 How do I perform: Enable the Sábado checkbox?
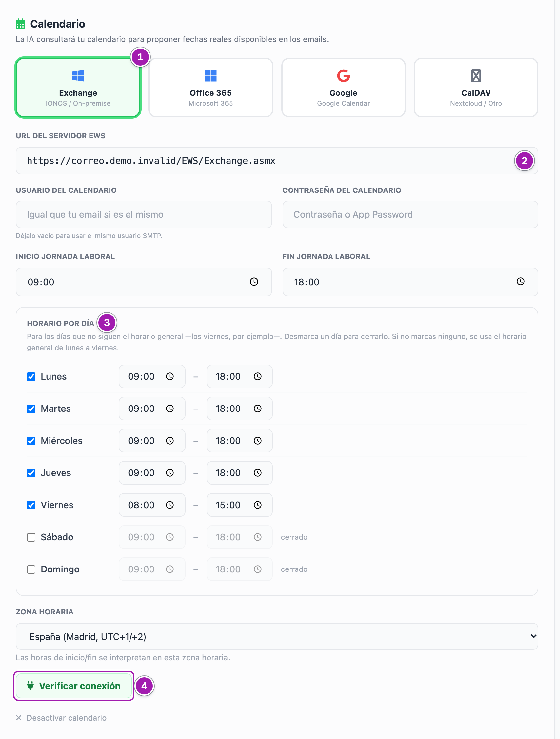(x=31, y=537)
